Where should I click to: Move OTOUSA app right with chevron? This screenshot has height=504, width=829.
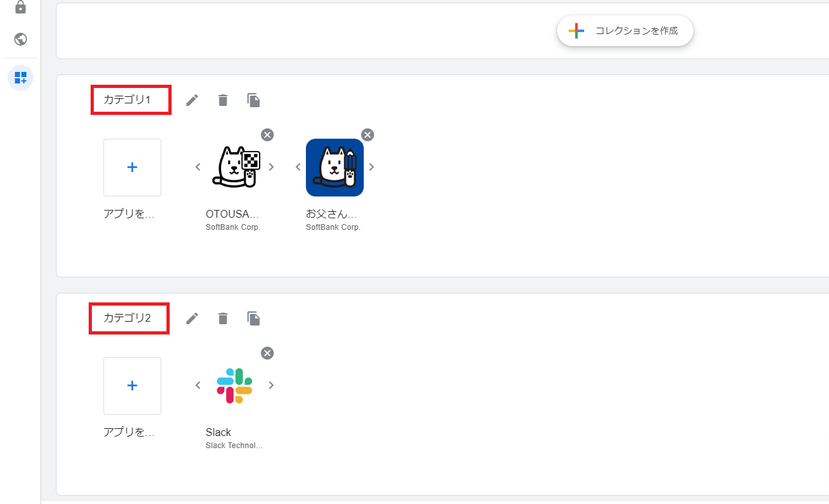271,167
